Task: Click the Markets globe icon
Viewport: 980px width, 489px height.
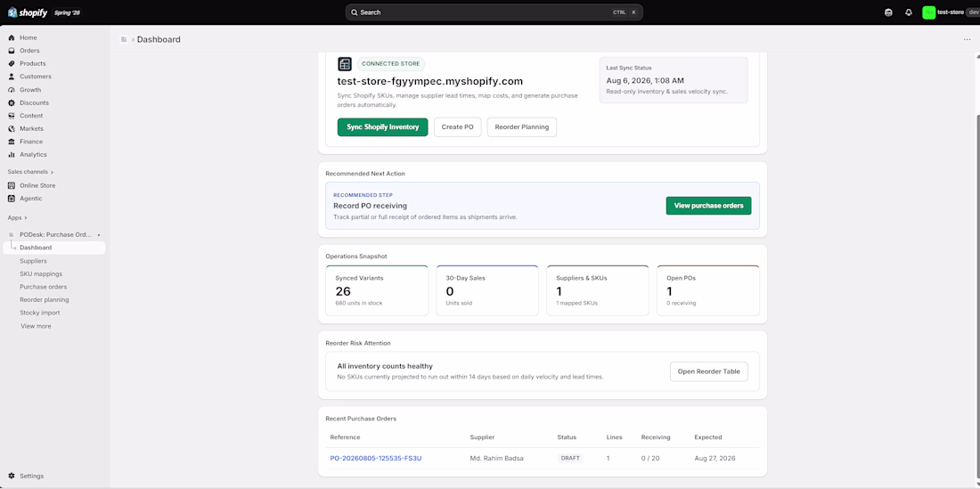Action: coord(12,128)
